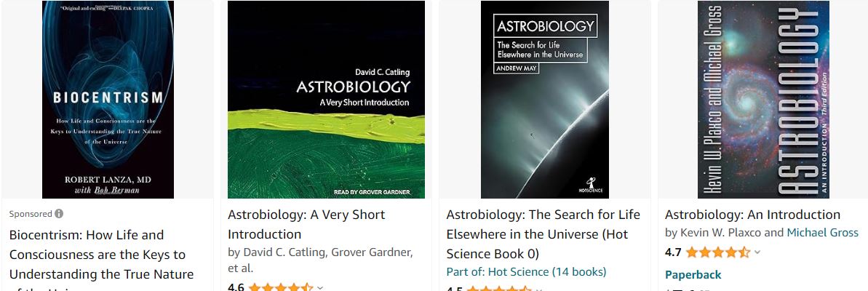Click the Sponsored label text
The height and width of the screenshot is (291, 868).
[31, 214]
